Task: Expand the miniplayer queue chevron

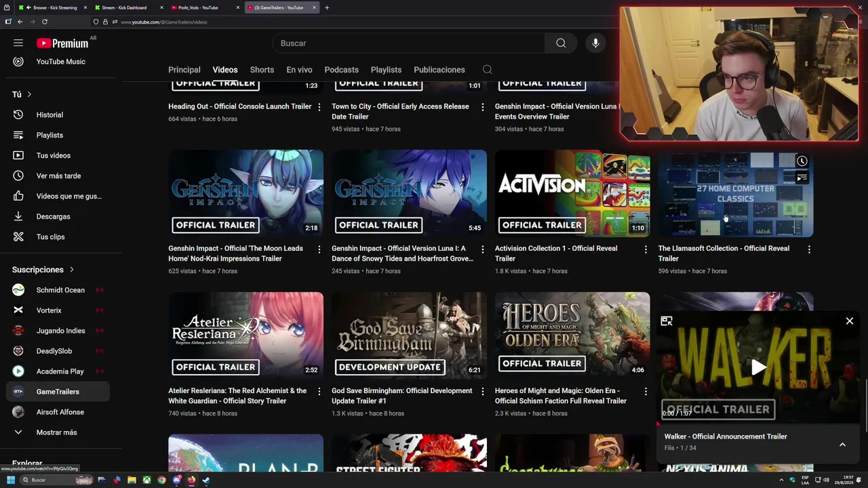Action: (x=842, y=445)
